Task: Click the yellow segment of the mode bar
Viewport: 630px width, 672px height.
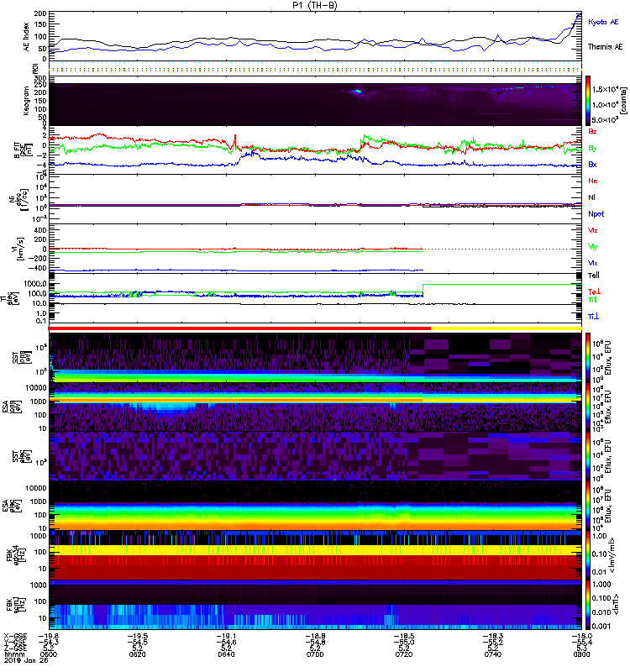Action: [507, 328]
